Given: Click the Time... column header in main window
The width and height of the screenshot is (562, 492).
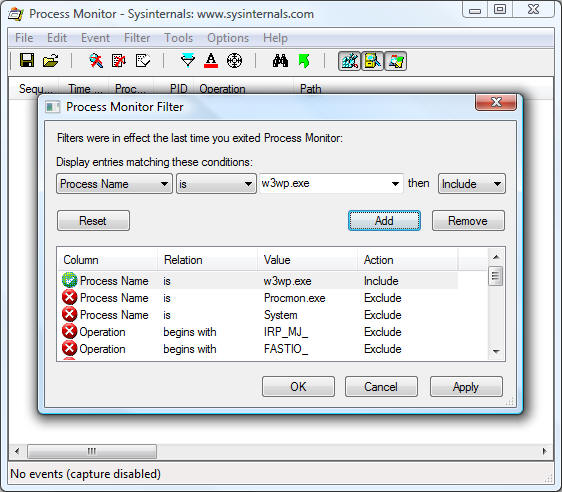Looking at the screenshot, I should coord(85,89).
